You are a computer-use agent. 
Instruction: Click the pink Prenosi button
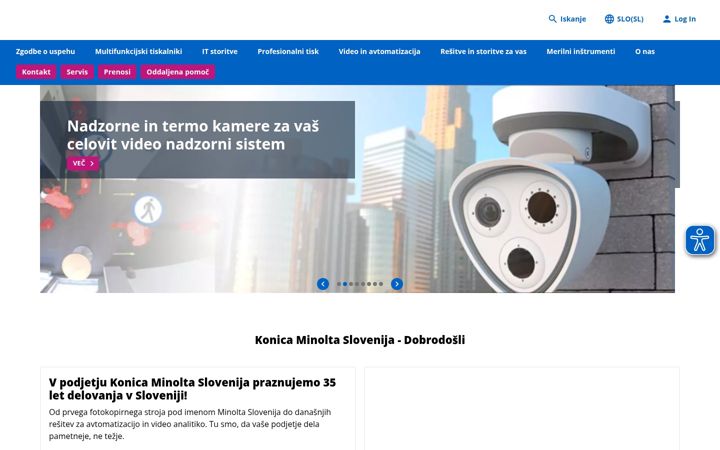(x=117, y=72)
